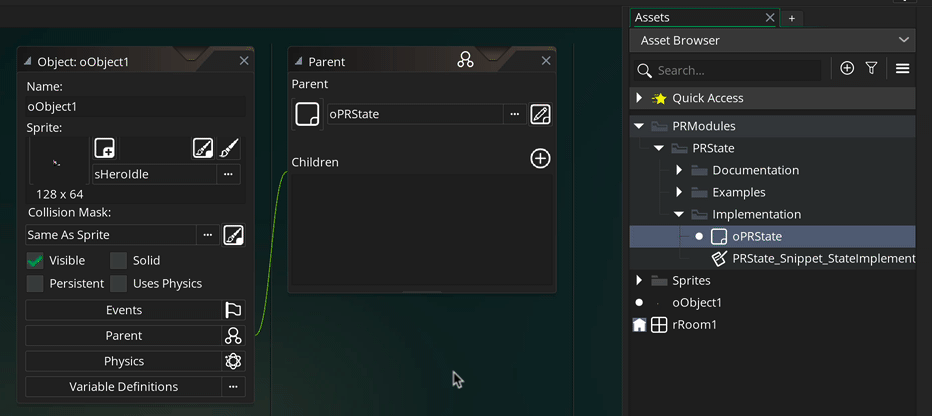Open Asset Browser hamburger menu
This screenshot has height=416, width=932.
[x=902, y=69]
